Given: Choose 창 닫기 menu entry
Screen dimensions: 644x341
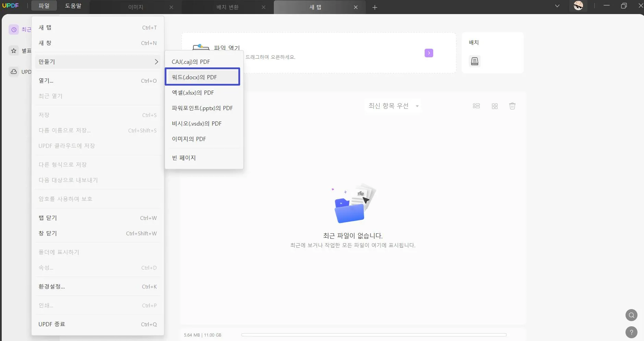Looking at the screenshot, I should (98, 233).
